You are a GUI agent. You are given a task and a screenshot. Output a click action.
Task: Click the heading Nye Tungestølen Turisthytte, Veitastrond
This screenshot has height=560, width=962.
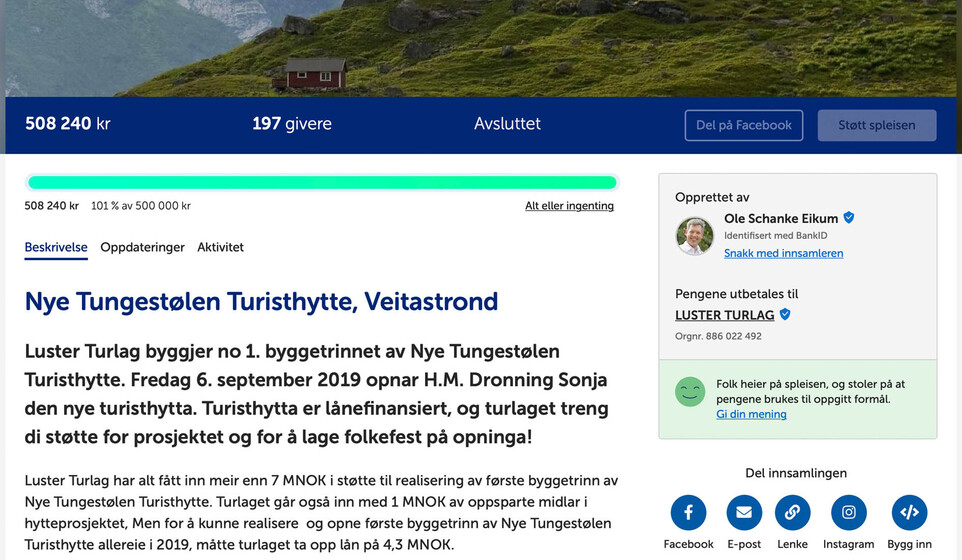261,302
